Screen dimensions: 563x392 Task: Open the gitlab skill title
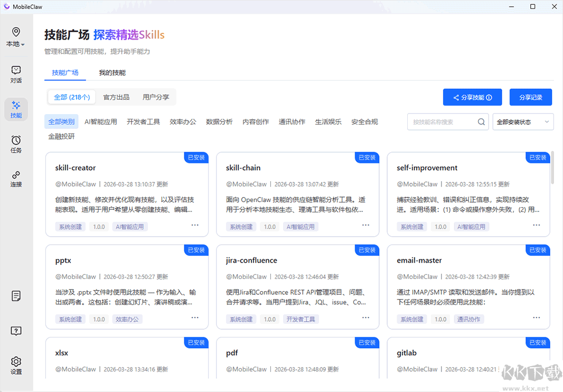[407, 353]
